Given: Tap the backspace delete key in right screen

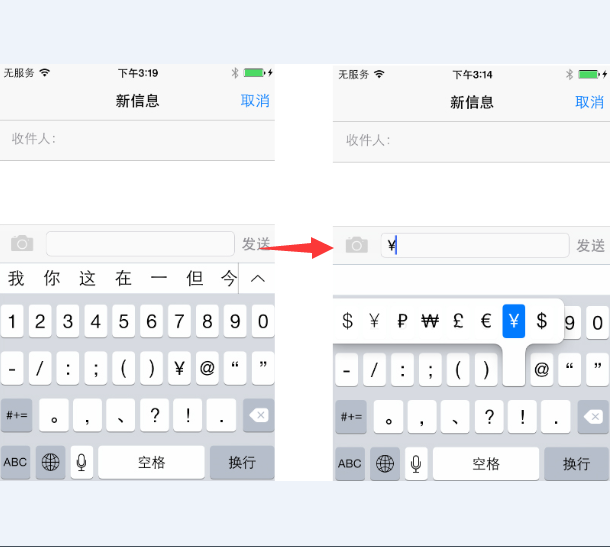Looking at the screenshot, I should click(x=593, y=417).
